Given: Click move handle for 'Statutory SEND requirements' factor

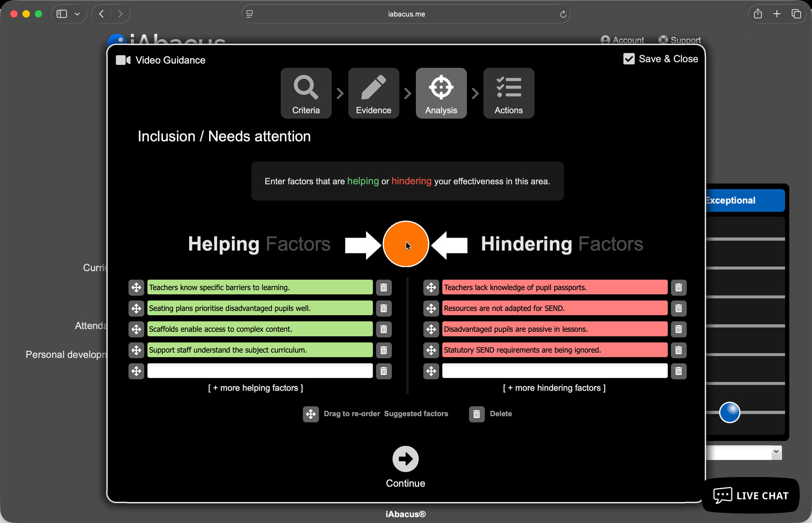Looking at the screenshot, I should (x=431, y=350).
